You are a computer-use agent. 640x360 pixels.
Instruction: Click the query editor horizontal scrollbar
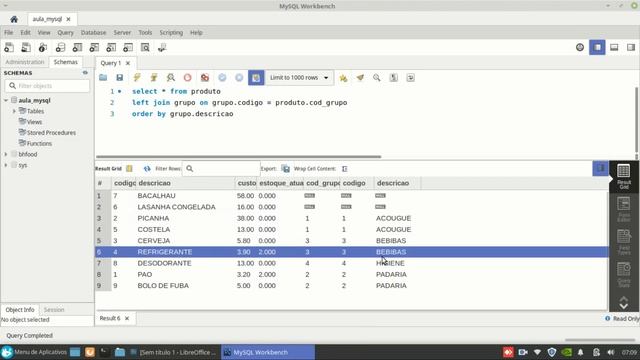click(239, 156)
